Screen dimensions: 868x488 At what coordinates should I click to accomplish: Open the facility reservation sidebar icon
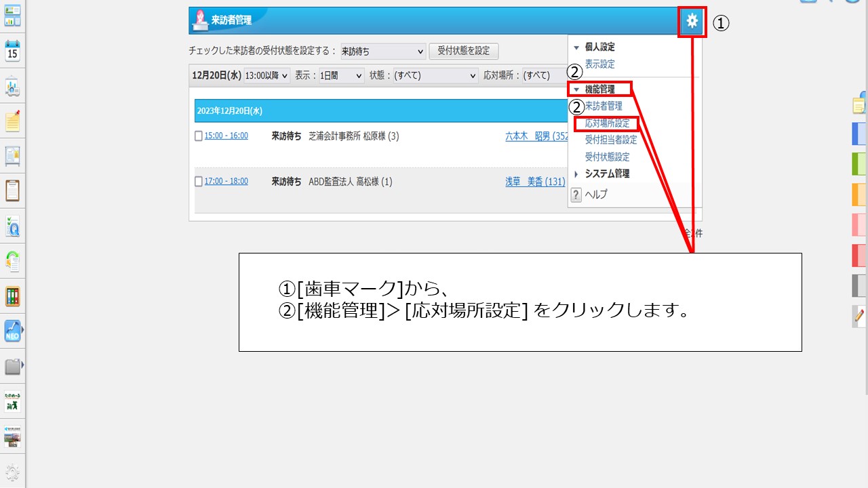12,87
